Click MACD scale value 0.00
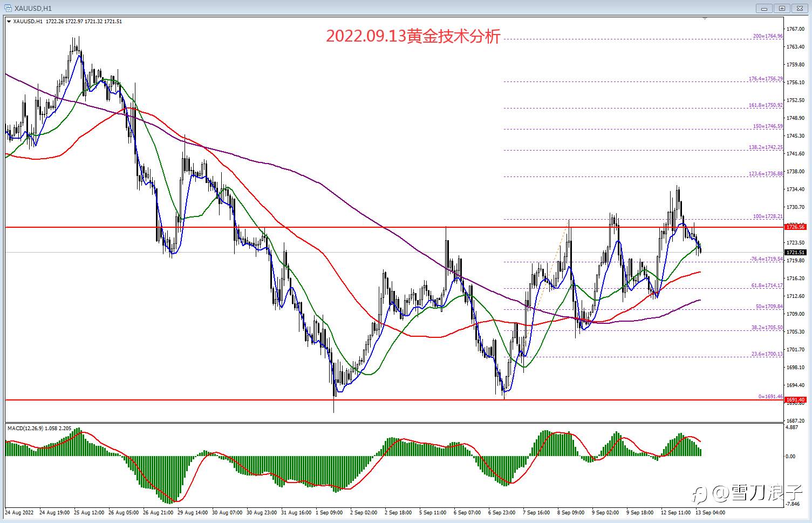 click(790, 457)
